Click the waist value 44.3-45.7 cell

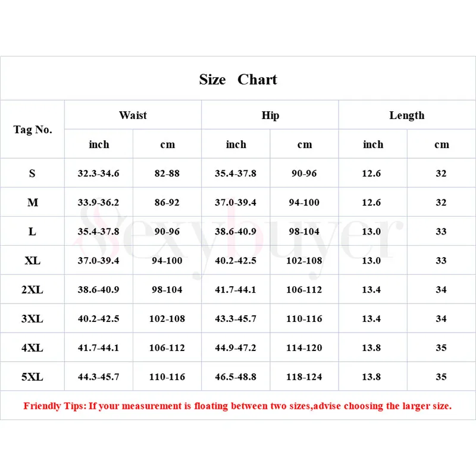click(x=99, y=377)
